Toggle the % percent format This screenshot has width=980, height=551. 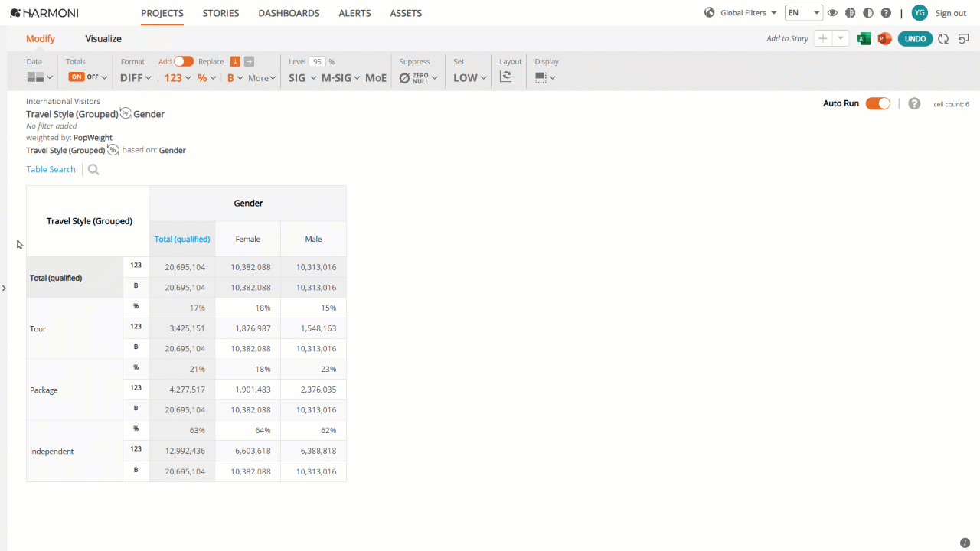(x=202, y=77)
